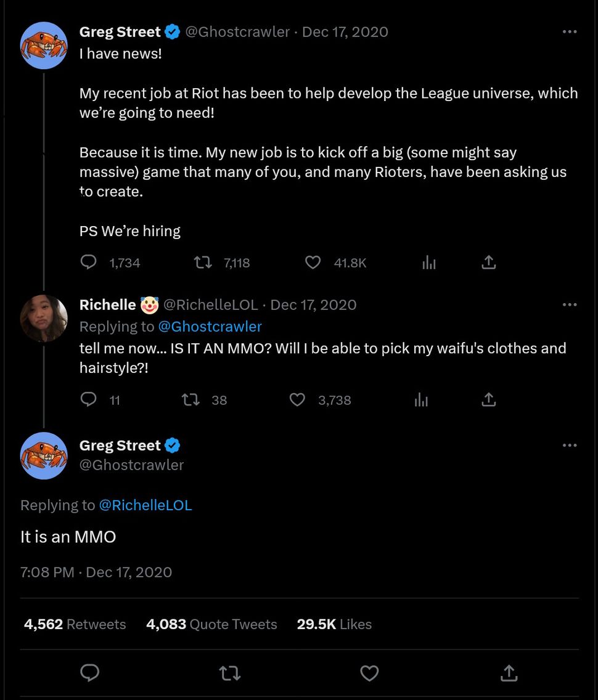View the 4,562 Retweets list
598x700 pixels.
[x=75, y=624]
